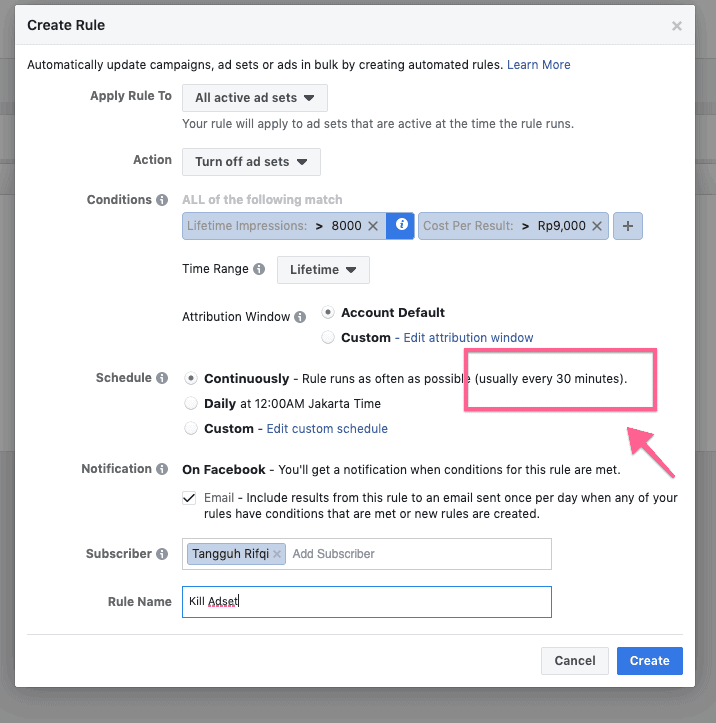
Task: Toggle the Email notification checkbox
Action: 189,498
